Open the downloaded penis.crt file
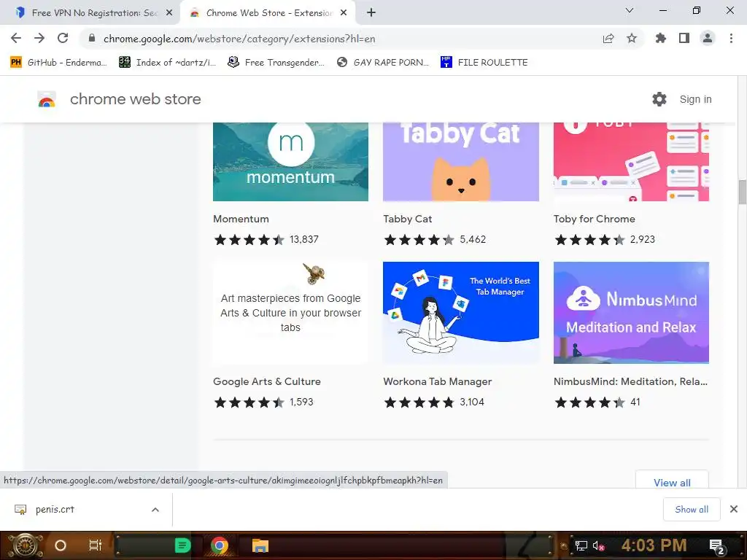The height and width of the screenshot is (560, 747). [55, 510]
